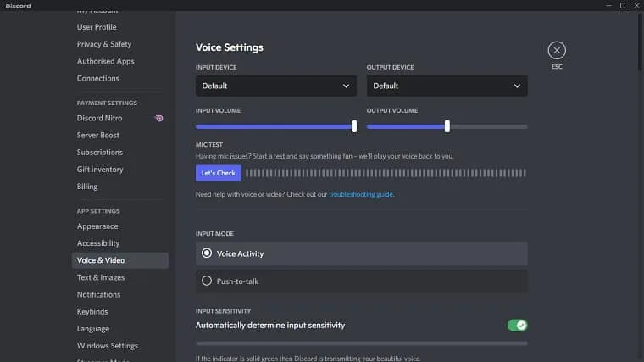Maximize the Discord window
Viewport: 644px width, 362px height.
pos(623,5)
